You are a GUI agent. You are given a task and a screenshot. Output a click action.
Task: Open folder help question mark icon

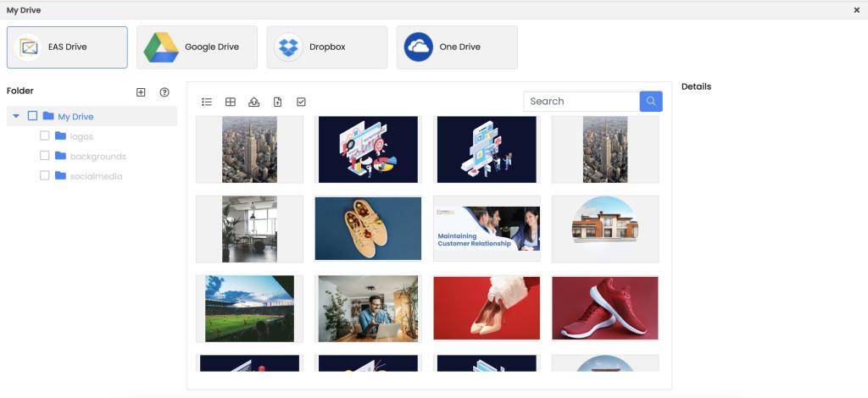(164, 92)
